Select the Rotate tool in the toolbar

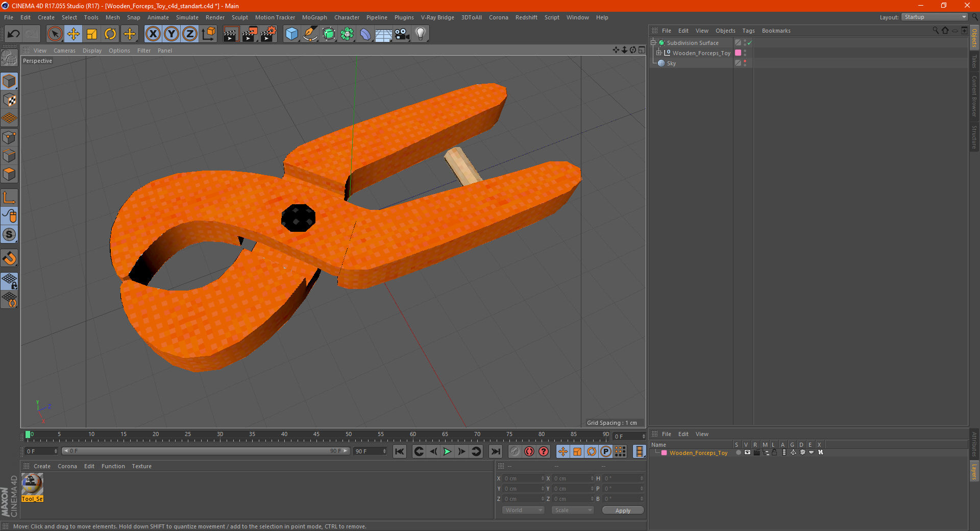pos(110,34)
